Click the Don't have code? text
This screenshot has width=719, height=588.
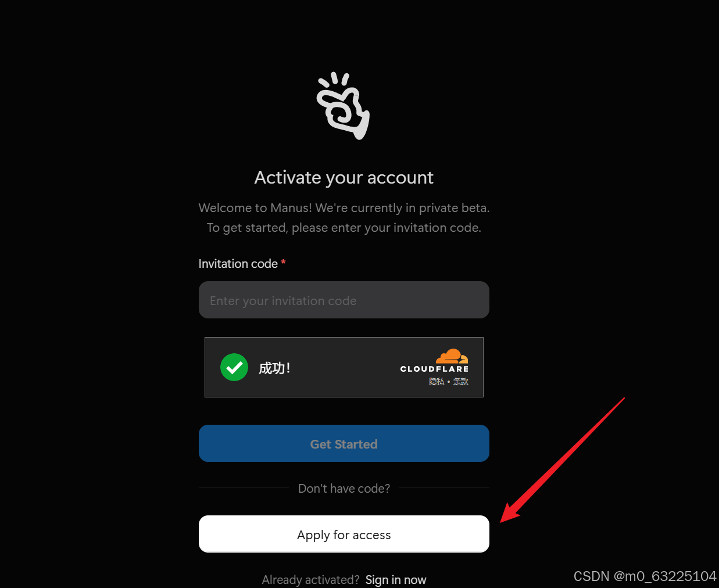(x=344, y=489)
